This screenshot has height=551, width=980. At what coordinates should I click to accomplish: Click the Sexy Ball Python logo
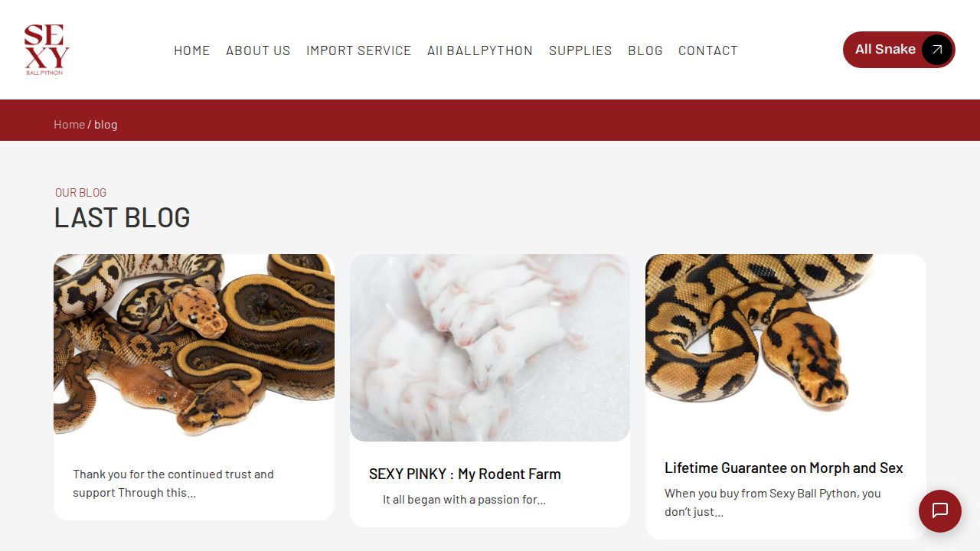[47, 50]
